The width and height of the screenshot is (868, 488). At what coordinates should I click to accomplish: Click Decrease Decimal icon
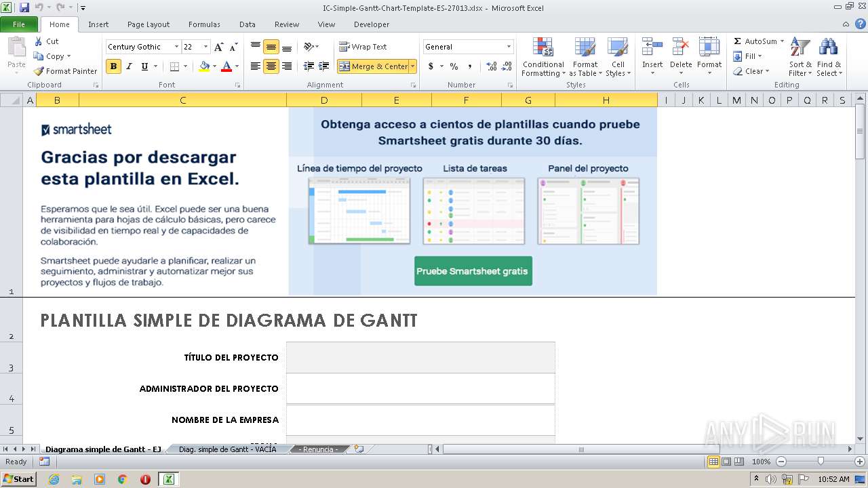tap(507, 66)
